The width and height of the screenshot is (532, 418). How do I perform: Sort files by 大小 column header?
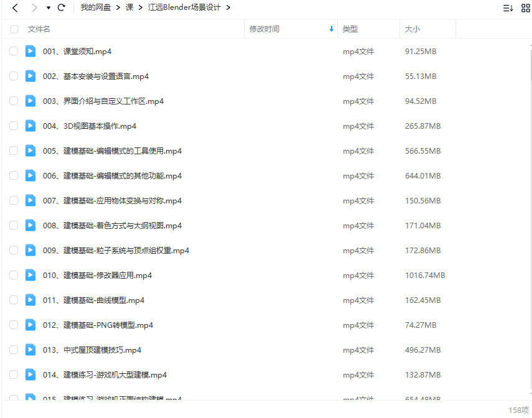pyautogui.click(x=413, y=29)
